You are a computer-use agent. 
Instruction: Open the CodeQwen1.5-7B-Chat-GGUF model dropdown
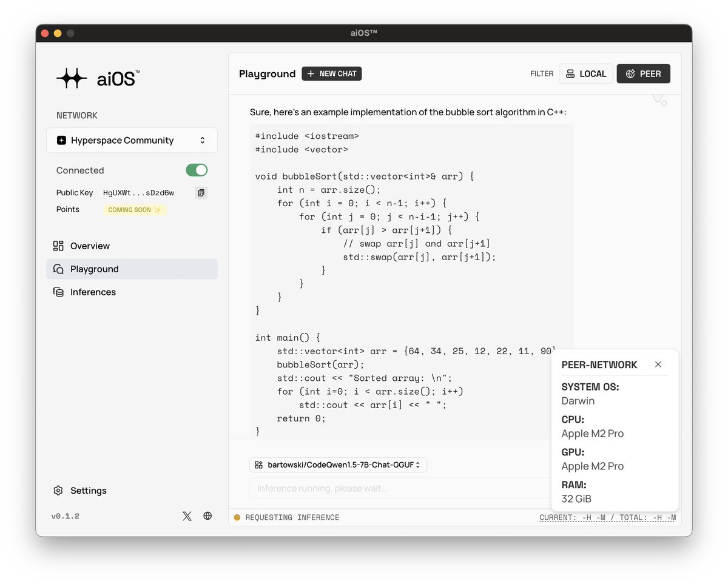point(339,465)
